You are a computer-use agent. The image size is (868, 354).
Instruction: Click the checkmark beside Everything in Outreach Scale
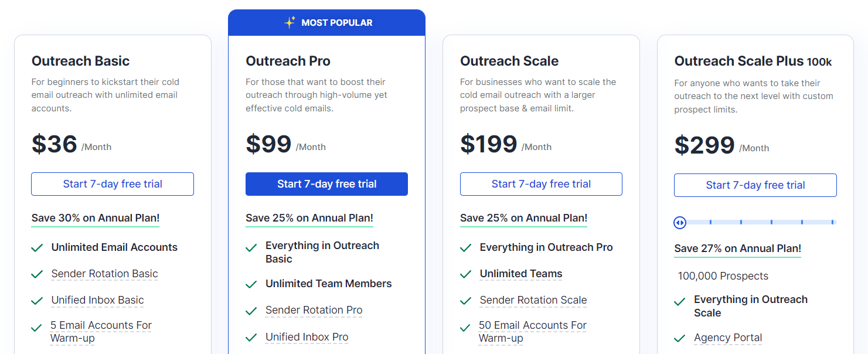pyautogui.click(x=680, y=301)
